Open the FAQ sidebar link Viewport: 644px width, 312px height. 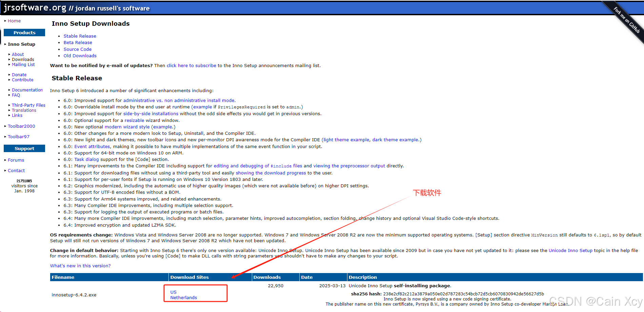(16, 95)
